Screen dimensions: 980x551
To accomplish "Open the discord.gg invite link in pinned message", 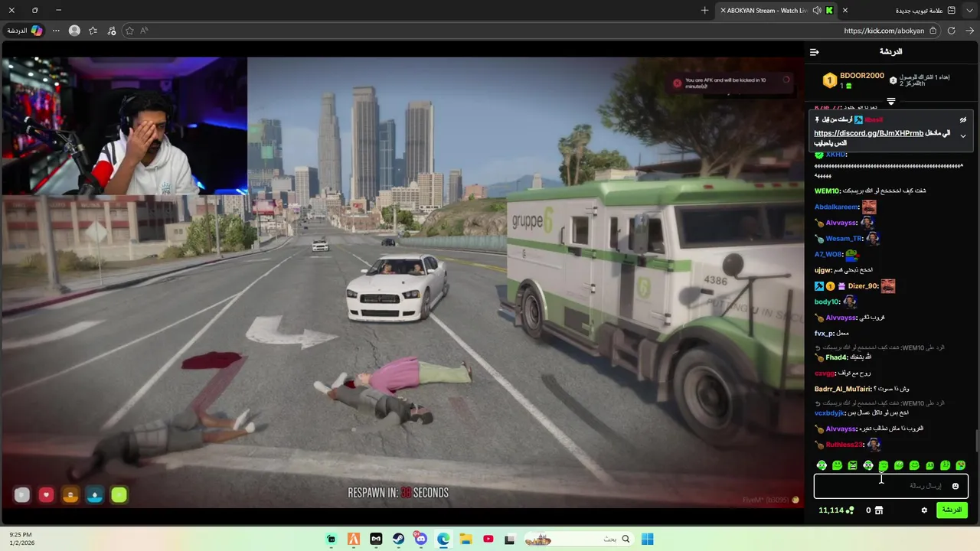I will 869,133.
